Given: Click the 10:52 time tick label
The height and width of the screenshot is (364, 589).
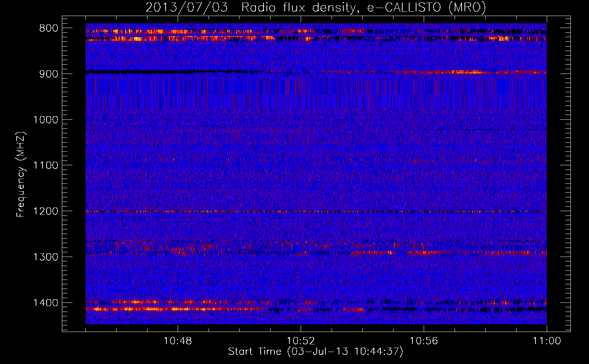Looking at the screenshot, I should [301, 341].
